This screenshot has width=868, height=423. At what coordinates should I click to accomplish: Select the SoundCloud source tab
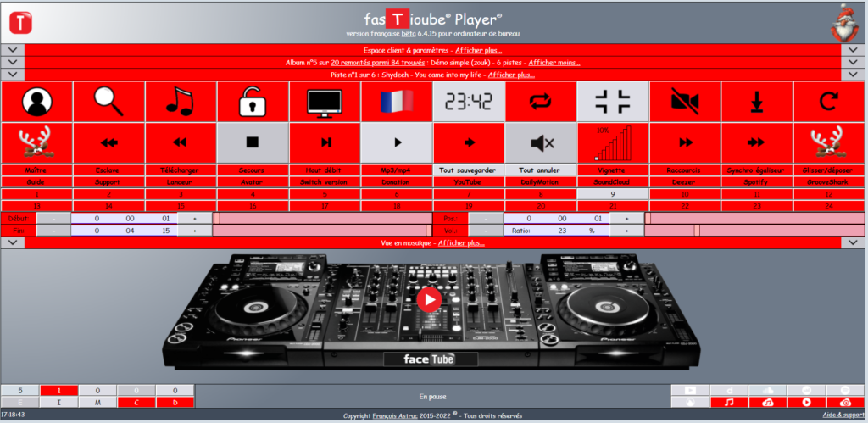coord(613,181)
